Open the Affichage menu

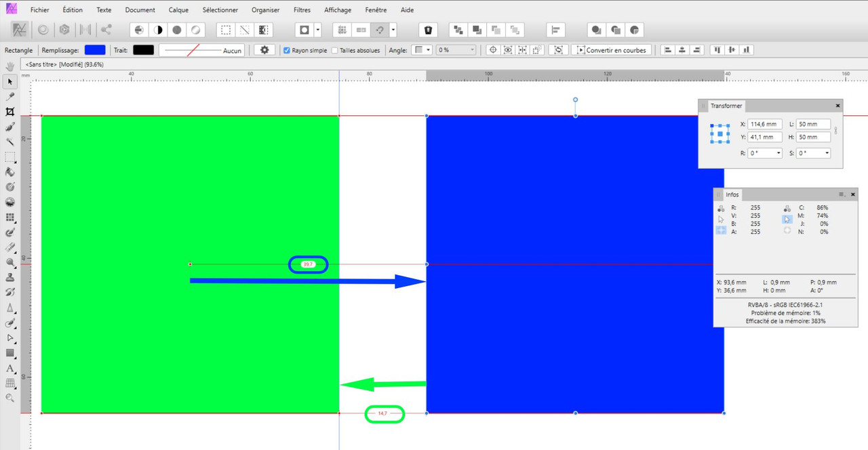[x=338, y=10]
